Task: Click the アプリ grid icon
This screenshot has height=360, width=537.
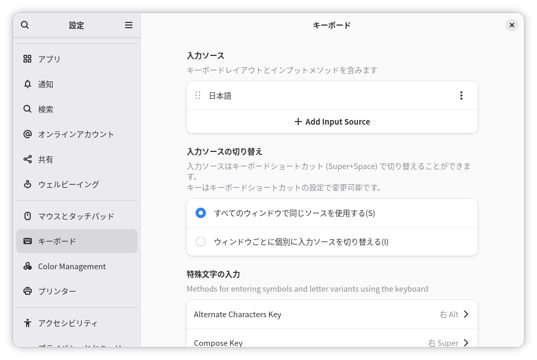Action: (27, 59)
